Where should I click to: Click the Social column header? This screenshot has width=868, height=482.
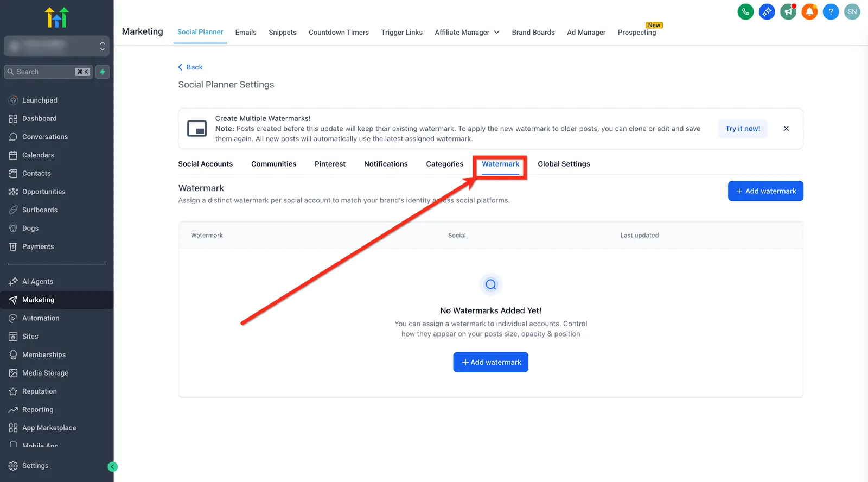point(457,236)
